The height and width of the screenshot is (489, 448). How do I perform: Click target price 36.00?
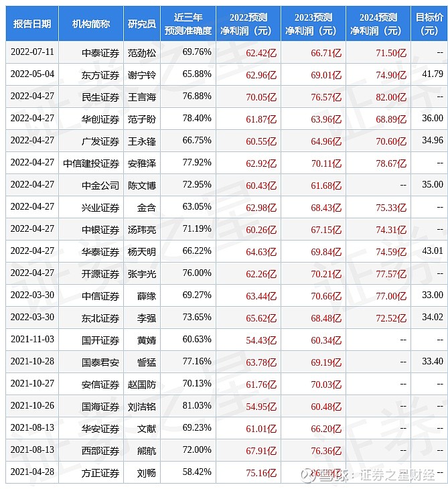[x=433, y=118]
